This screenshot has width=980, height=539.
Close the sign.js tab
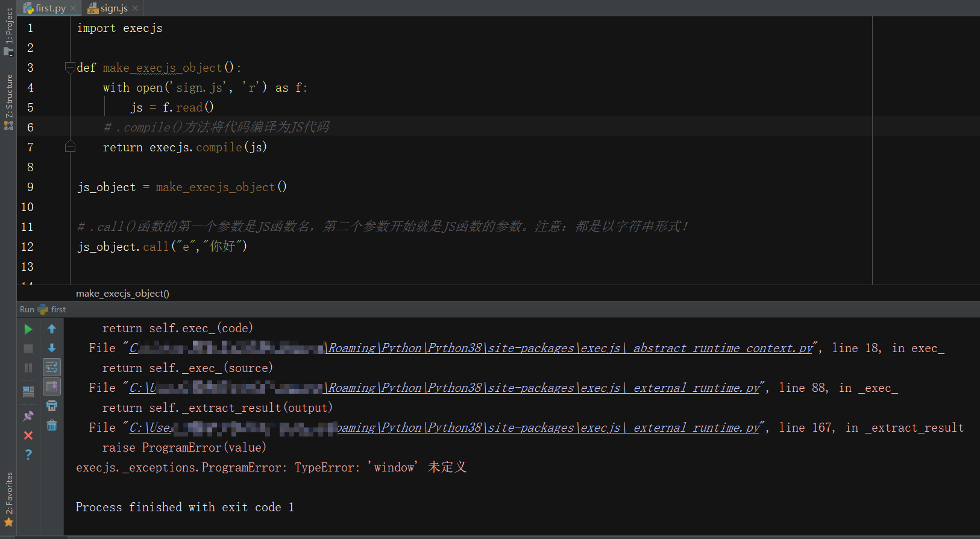tap(136, 8)
